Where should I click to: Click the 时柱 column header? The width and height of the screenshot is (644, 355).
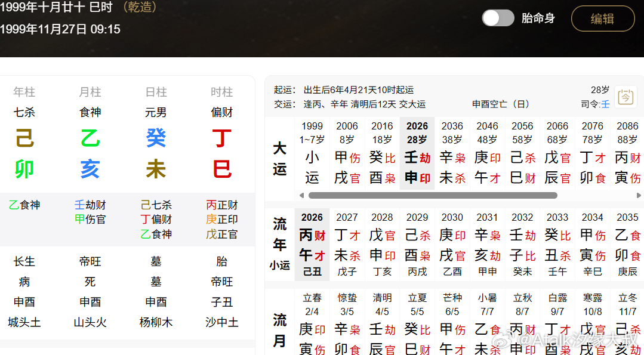222,92
